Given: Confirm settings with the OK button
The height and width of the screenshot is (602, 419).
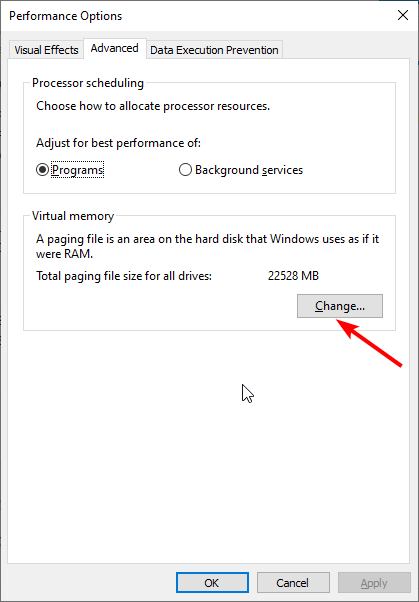Looking at the screenshot, I should [x=212, y=583].
